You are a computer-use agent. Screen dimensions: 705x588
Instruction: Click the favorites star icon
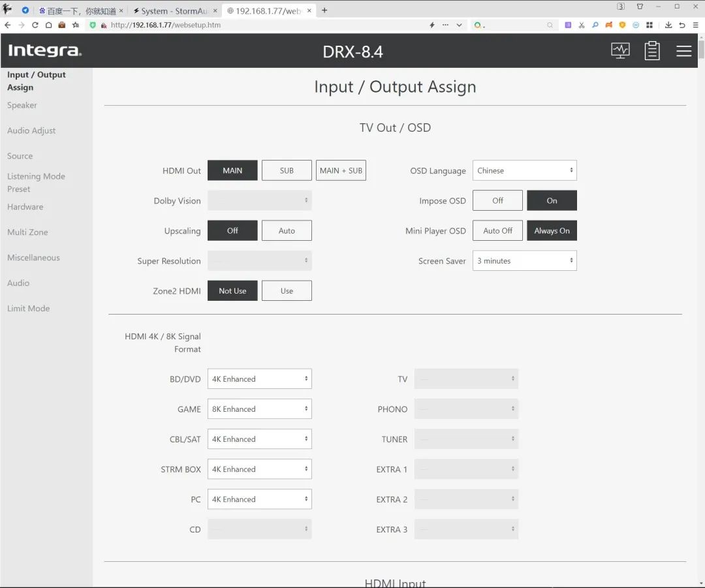tap(76, 25)
